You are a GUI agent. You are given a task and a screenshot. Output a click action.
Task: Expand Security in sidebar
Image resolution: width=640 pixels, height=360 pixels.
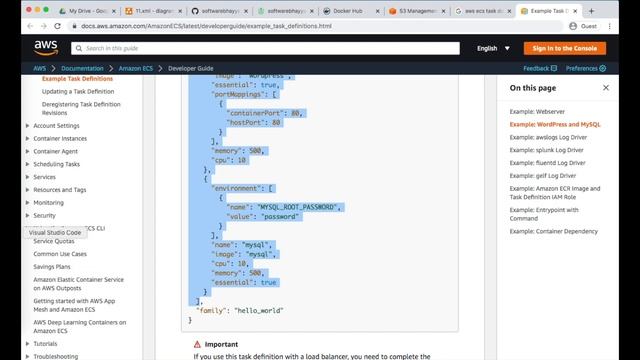(x=27, y=215)
